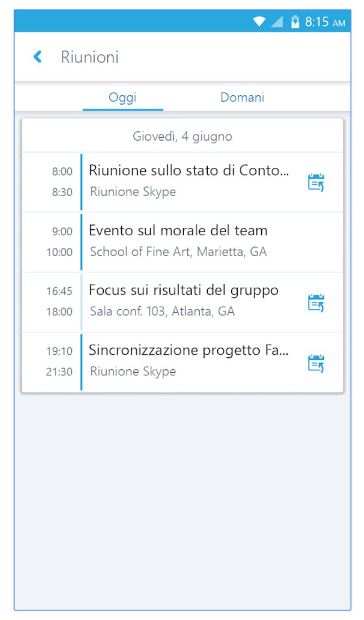Tap Sala conf. 103, Atlanta location
Image resolution: width=364 pixels, height=620 pixels.
click(x=162, y=312)
